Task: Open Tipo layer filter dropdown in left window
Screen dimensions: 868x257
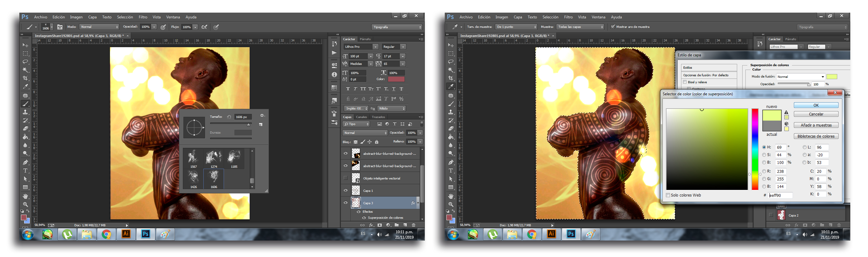Action: [356, 124]
